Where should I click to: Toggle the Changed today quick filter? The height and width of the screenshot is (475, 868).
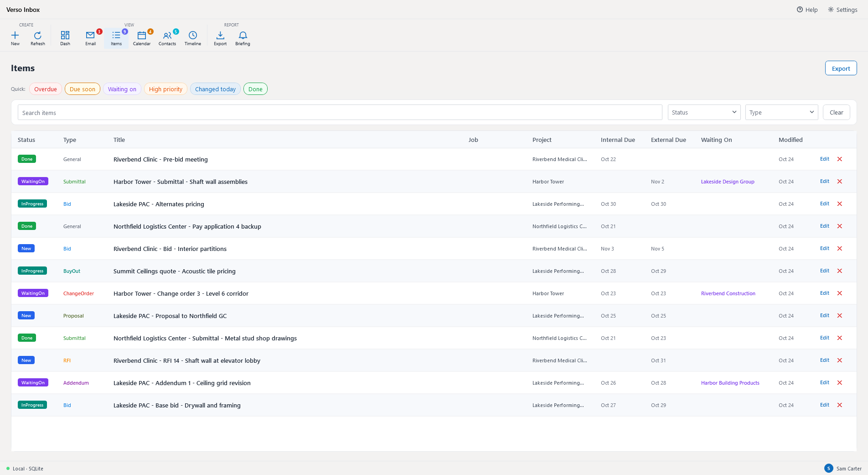point(215,89)
